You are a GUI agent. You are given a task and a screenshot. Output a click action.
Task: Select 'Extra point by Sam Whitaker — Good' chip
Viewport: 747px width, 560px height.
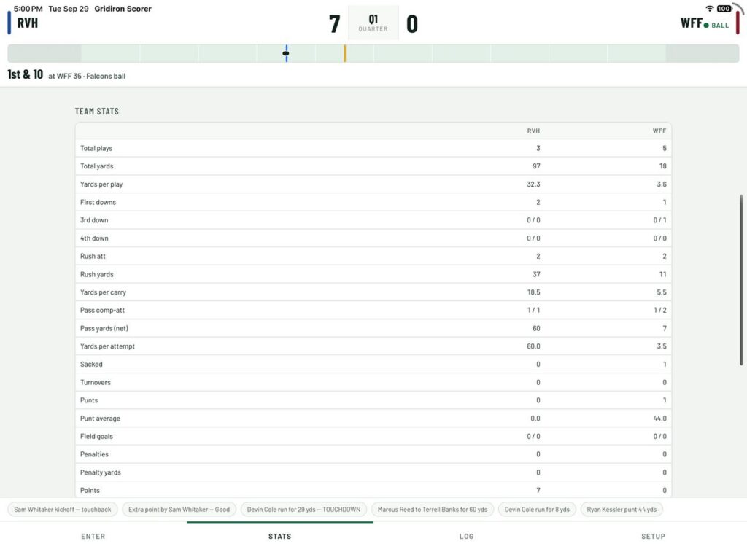point(179,510)
